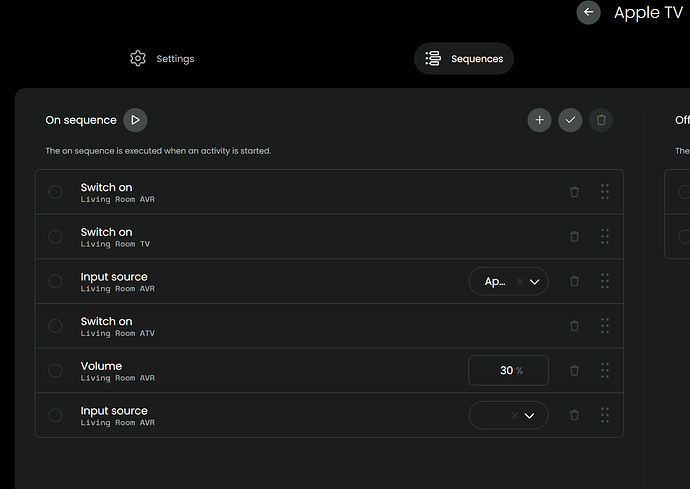690x489 pixels.
Task: Go back using the arrow button
Action: 588,12
